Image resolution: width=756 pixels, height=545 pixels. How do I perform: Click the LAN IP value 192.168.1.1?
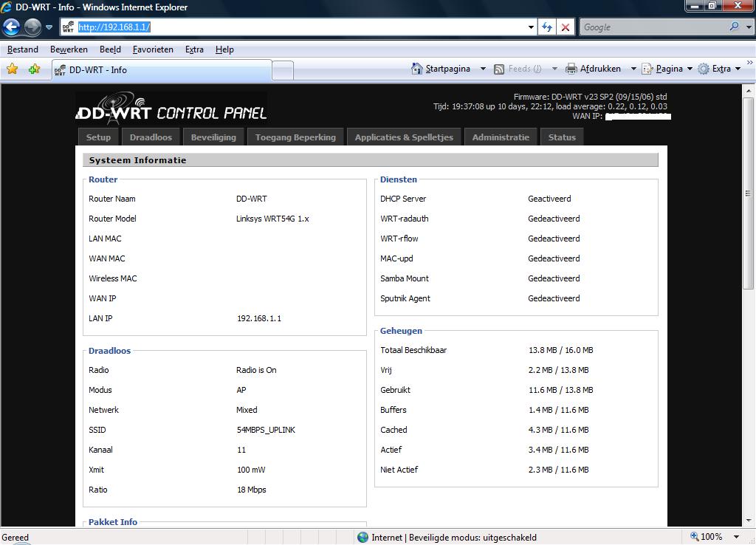click(259, 318)
